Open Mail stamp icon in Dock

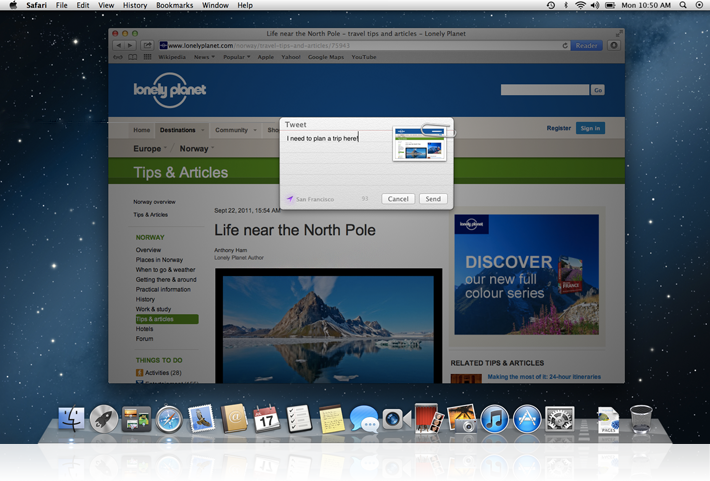[201, 418]
